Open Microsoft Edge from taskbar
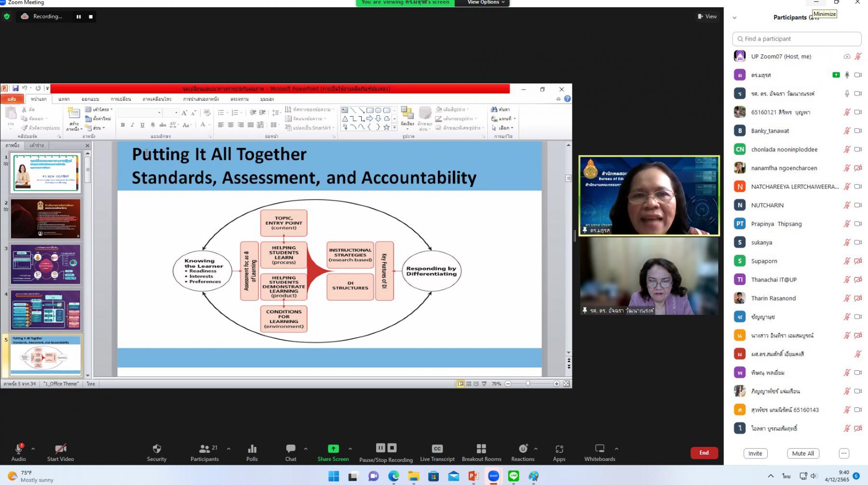 393,476
